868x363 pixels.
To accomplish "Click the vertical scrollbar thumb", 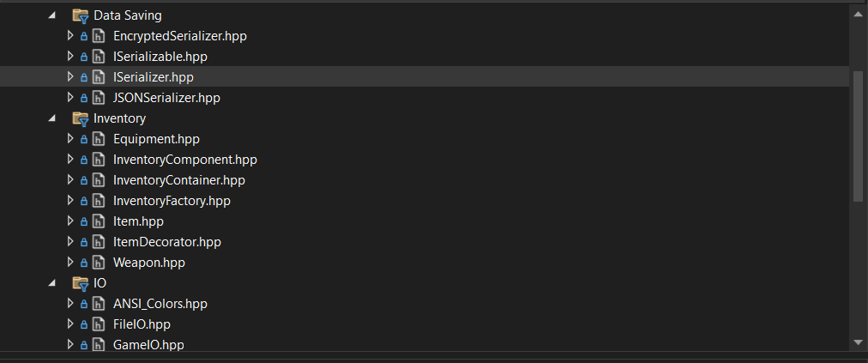I will click(x=858, y=136).
